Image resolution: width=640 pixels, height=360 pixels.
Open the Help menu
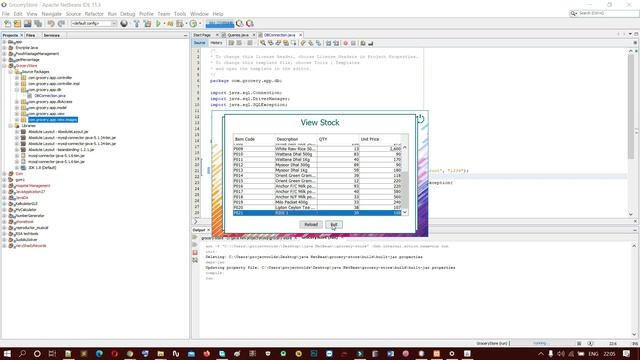click(x=218, y=14)
